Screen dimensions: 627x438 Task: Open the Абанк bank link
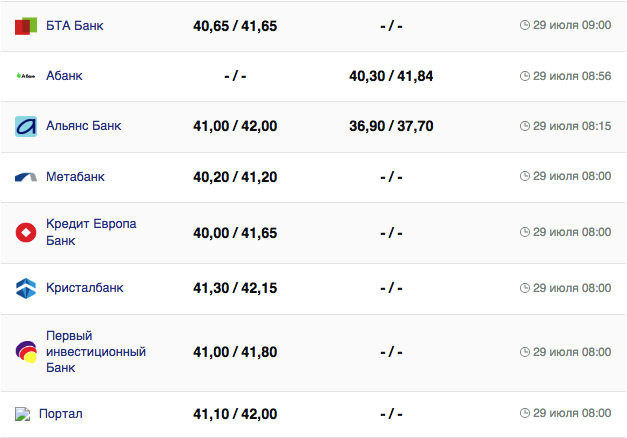(64, 76)
